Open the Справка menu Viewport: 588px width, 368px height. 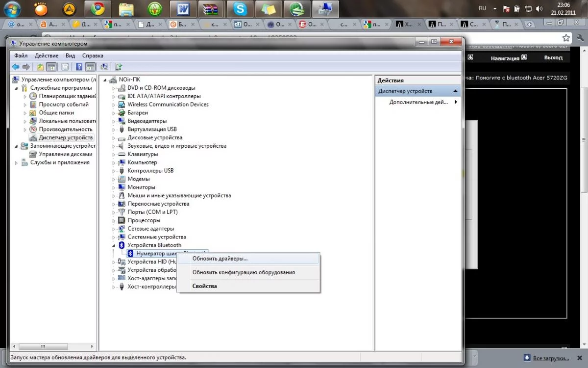93,56
